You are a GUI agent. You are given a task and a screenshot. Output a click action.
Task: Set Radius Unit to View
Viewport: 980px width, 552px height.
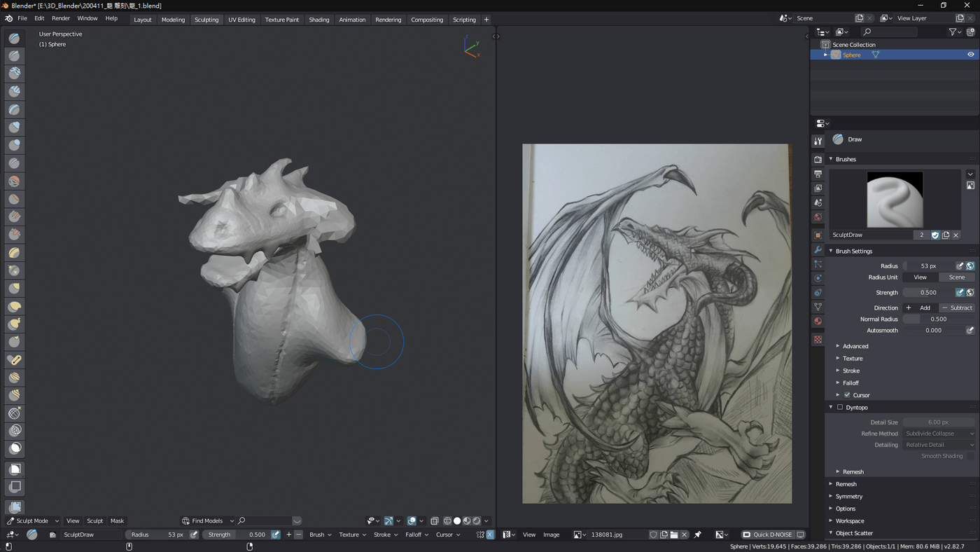[920, 277]
